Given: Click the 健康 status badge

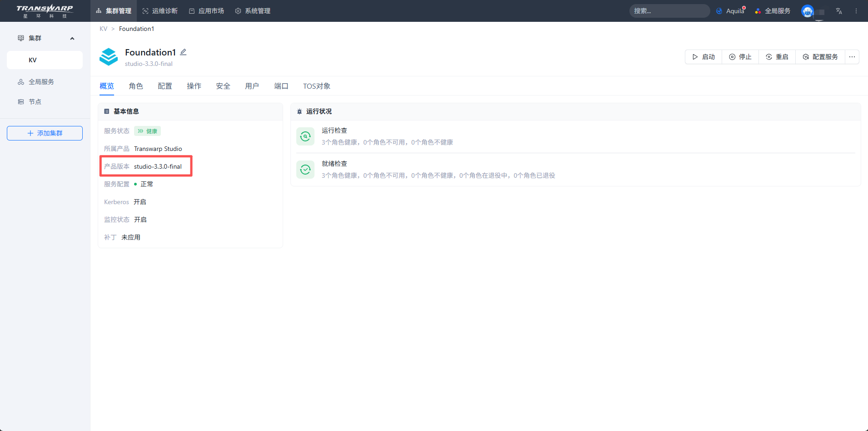Looking at the screenshot, I should pyautogui.click(x=147, y=131).
